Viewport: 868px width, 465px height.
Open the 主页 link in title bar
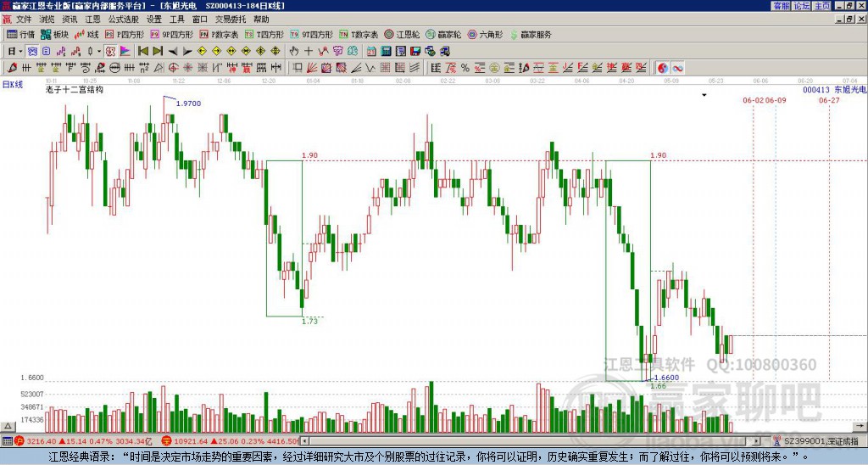tap(822, 6)
